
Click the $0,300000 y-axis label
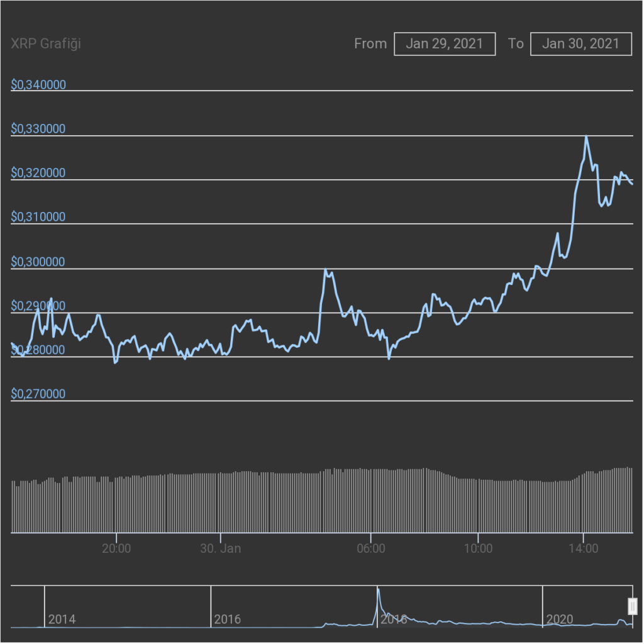coord(38,262)
